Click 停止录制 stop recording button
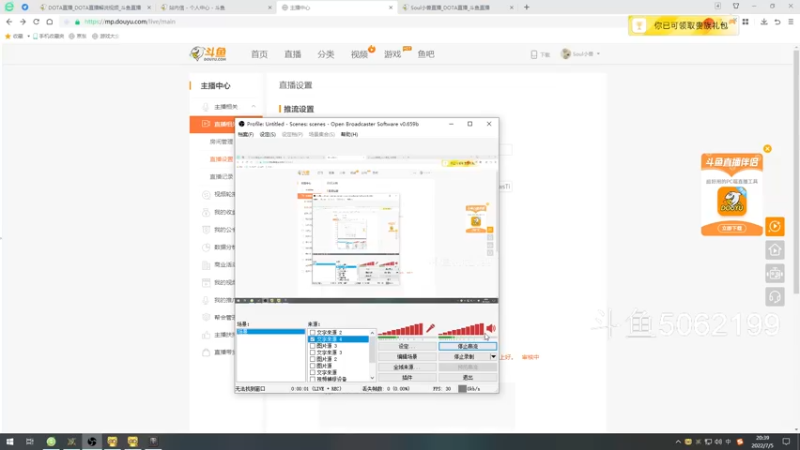Image resolution: width=800 pixels, height=450 pixels. (x=464, y=357)
